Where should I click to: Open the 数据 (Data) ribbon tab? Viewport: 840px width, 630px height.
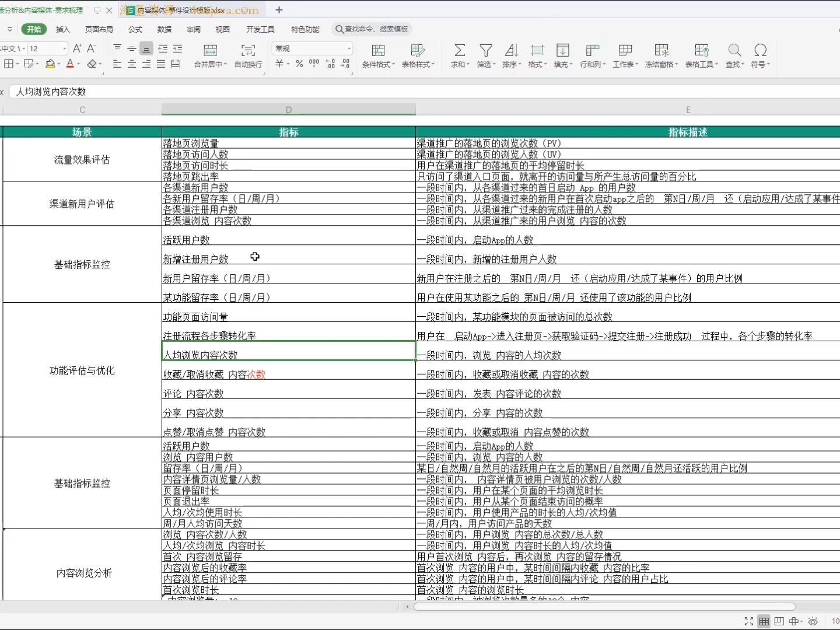click(x=164, y=29)
